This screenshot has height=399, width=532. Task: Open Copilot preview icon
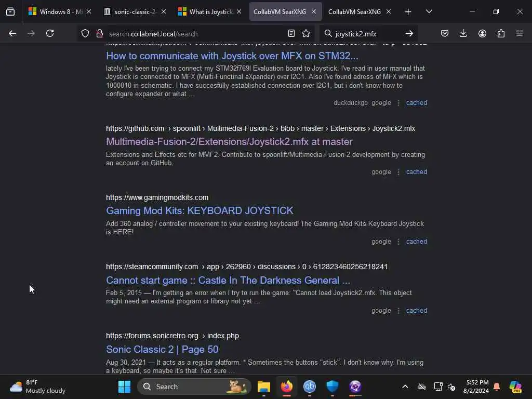(515, 387)
